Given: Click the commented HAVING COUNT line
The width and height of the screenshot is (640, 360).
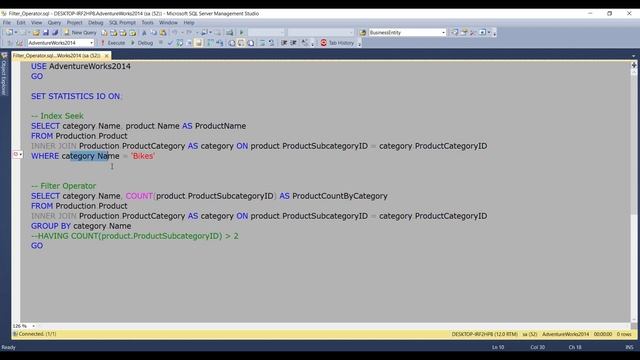Looking at the screenshot, I should pos(135,236).
